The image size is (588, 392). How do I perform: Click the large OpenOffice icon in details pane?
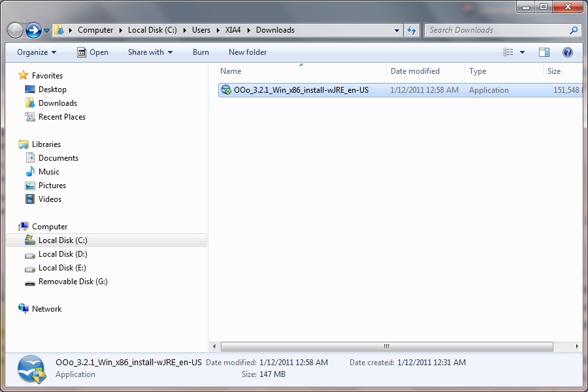31,370
